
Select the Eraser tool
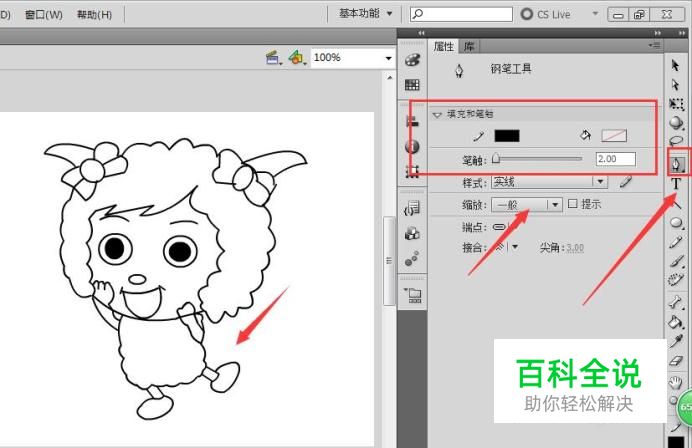pos(676,361)
